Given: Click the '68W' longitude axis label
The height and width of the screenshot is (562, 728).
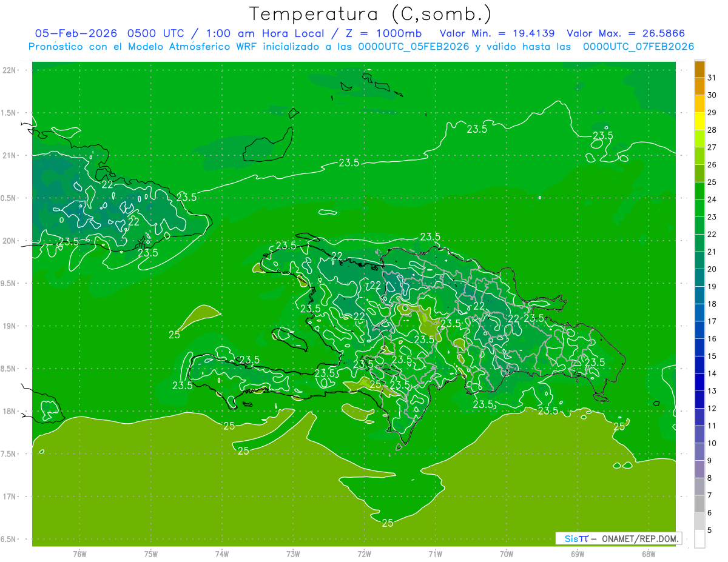Looking at the screenshot, I should tap(648, 554).
